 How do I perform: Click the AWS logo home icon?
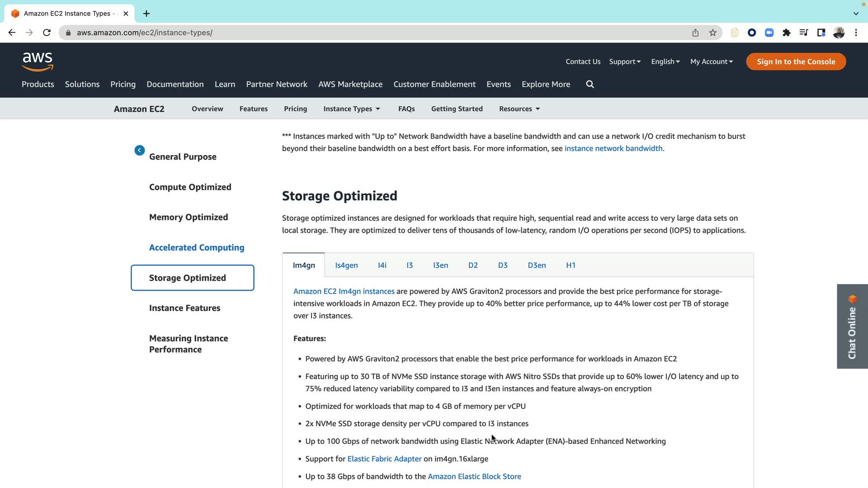38,61
